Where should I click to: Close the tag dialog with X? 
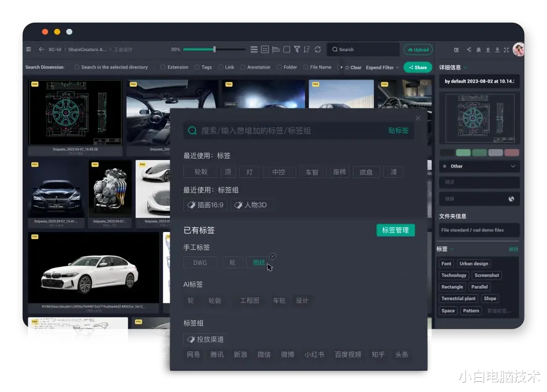pos(418,118)
